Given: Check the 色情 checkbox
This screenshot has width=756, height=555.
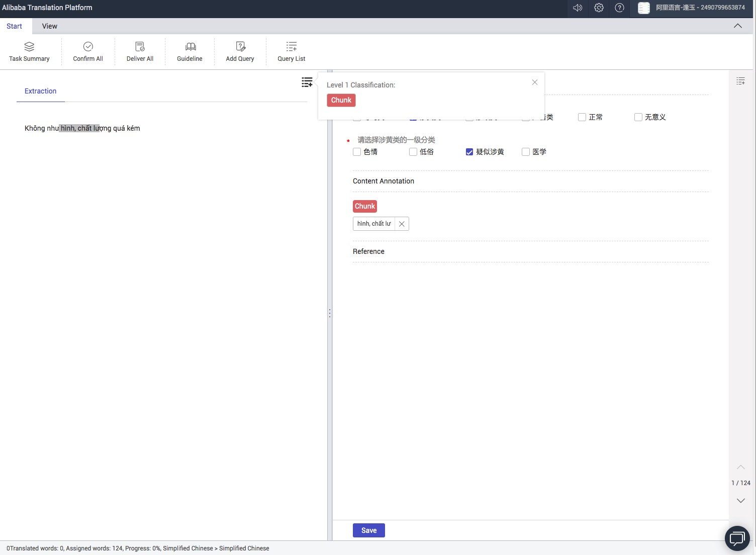Looking at the screenshot, I should click(x=357, y=152).
